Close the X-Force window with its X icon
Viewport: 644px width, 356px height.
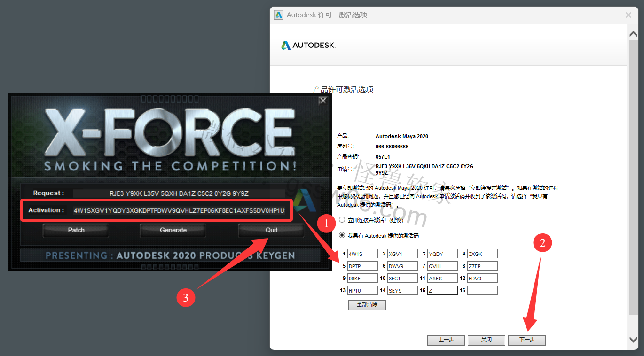(322, 101)
